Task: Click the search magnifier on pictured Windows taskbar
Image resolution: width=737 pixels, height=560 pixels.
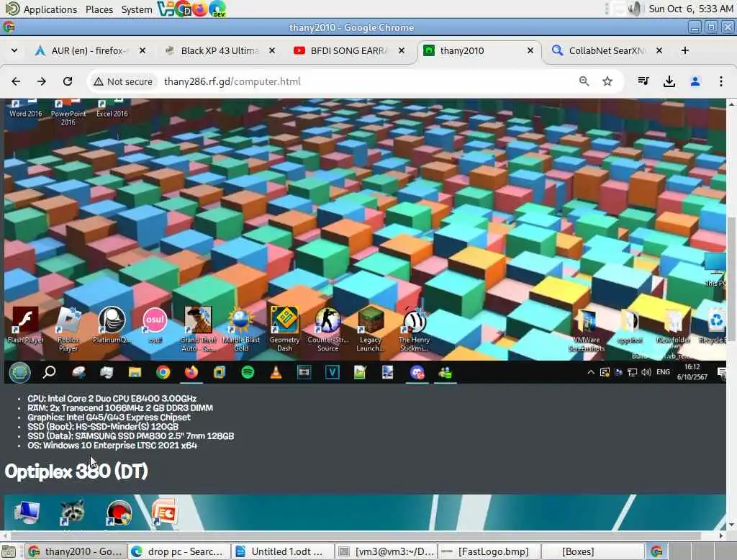Action: tap(49, 372)
